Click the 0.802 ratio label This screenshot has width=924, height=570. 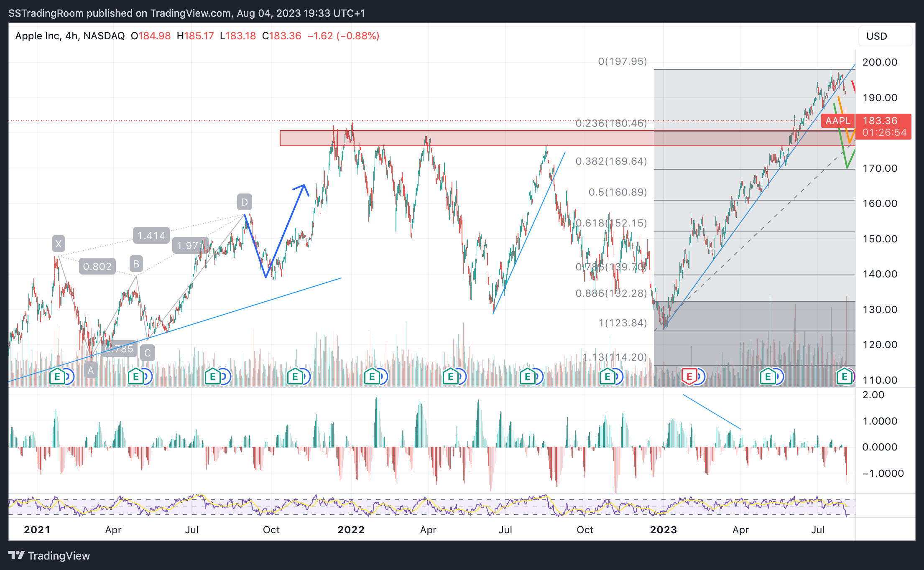(97, 266)
